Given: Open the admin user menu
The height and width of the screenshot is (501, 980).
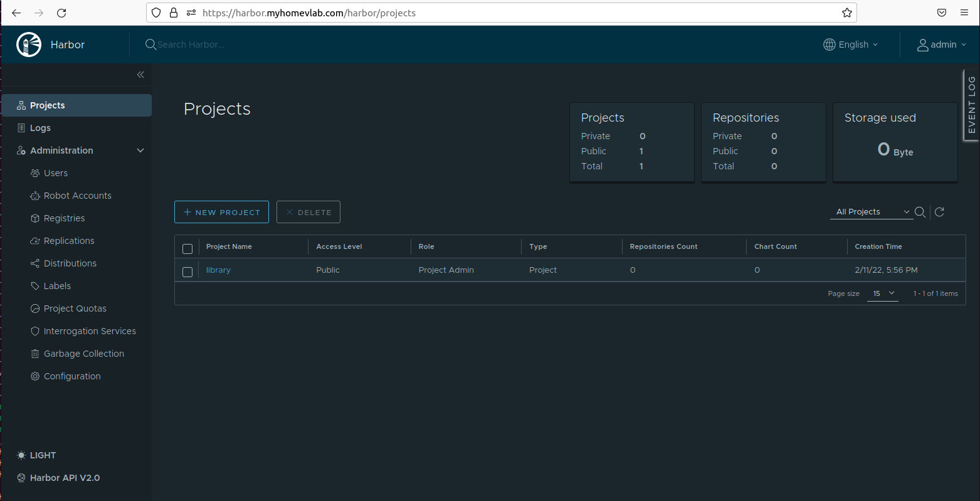Looking at the screenshot, I should click(x=942, y=45).
